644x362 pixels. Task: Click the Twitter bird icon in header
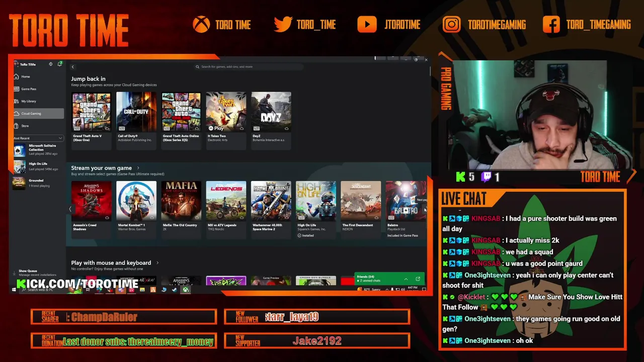pyautogui.click(x=283, y=25)
